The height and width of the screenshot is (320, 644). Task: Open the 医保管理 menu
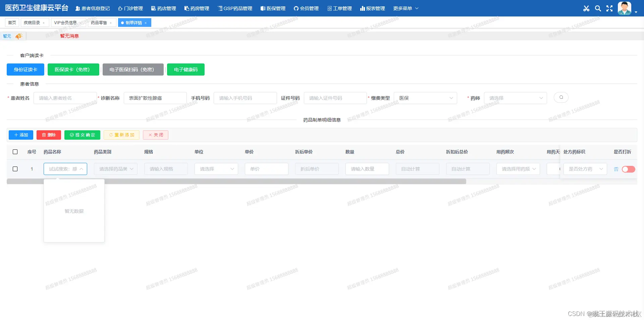click(x=273, y=8)
